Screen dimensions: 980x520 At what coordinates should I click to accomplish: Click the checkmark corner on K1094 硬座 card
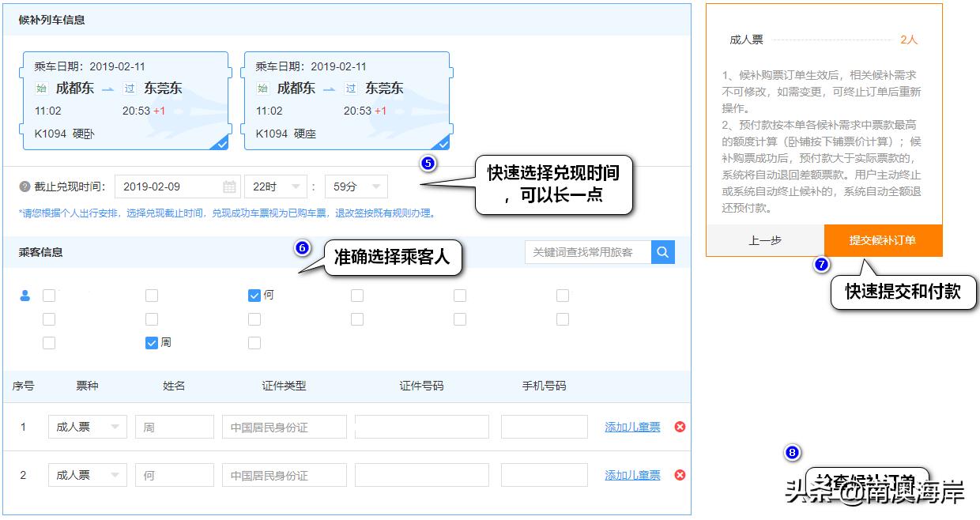(x=443, y=143)
